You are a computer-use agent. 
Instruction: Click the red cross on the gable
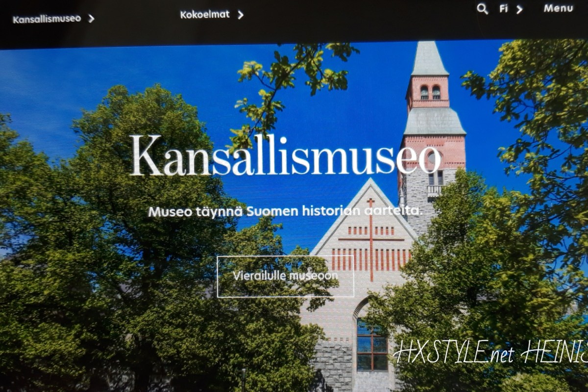click(371, 239)
